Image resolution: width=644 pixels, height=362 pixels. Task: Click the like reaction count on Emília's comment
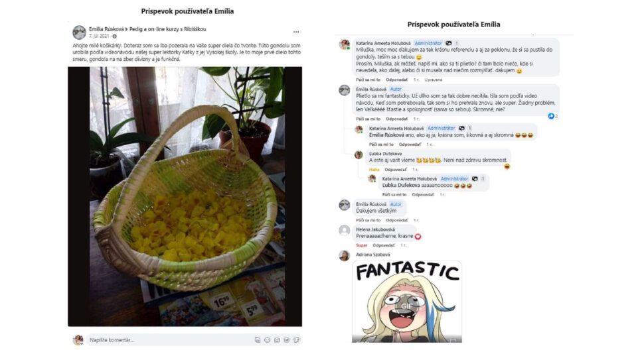(553, 117)
